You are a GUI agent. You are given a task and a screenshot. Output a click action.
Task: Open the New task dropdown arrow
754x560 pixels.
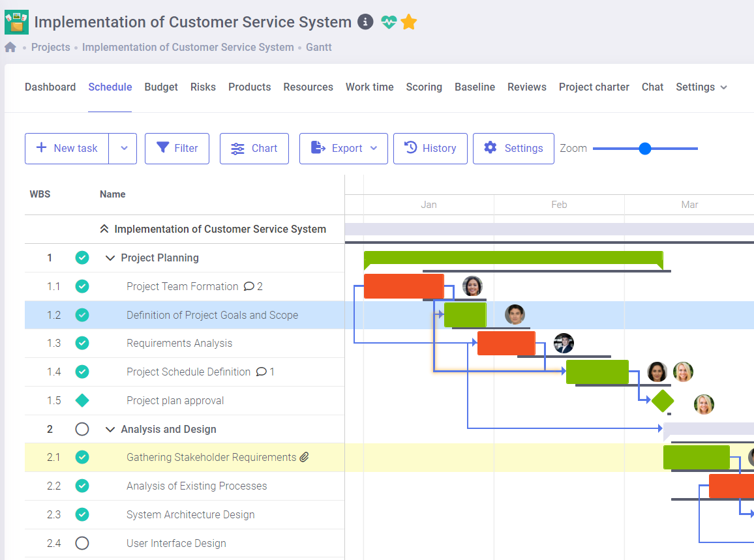123,148
